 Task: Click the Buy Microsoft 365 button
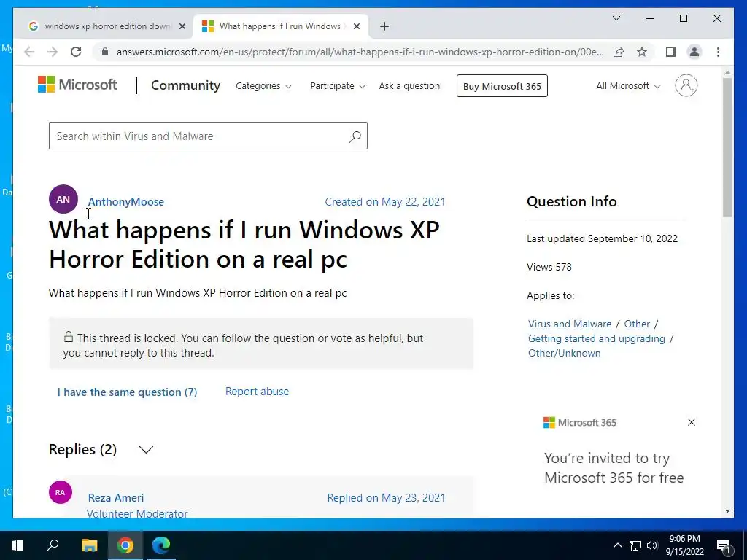[x=502, y=86]
